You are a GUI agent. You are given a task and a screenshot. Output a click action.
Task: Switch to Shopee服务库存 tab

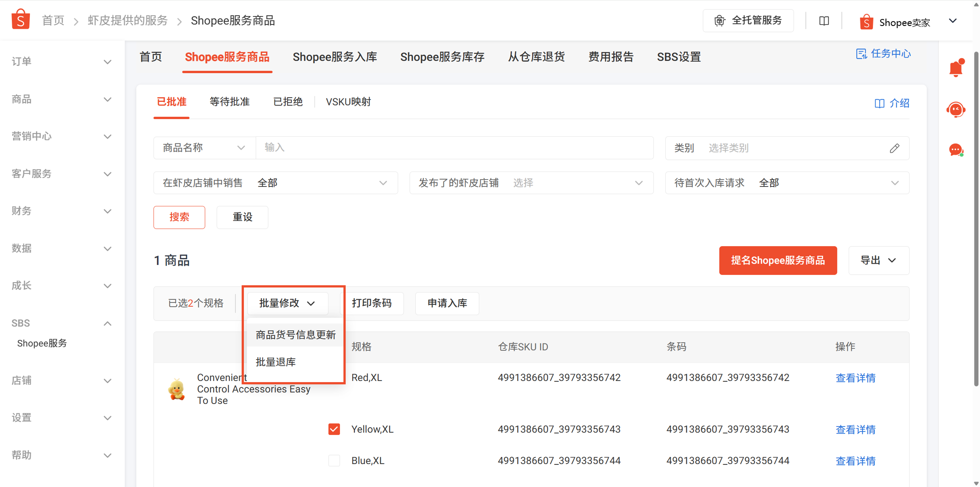[x=442, y=57]
